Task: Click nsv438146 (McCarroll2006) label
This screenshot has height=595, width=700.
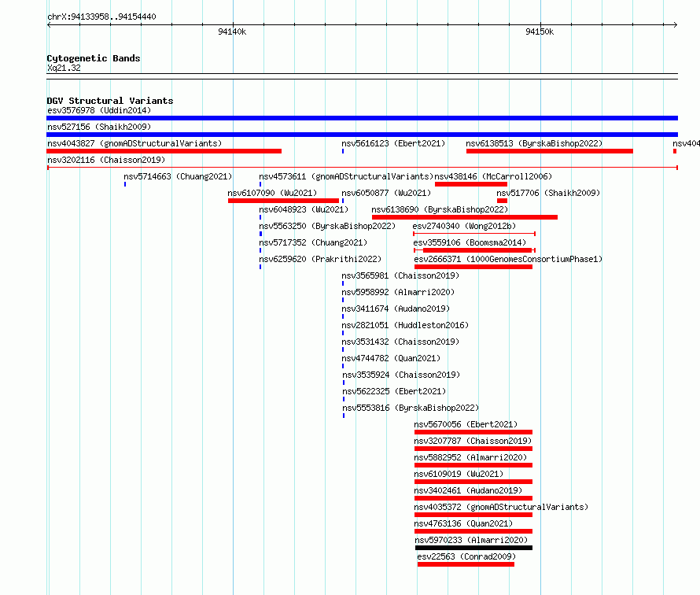Action: (493, 176)
